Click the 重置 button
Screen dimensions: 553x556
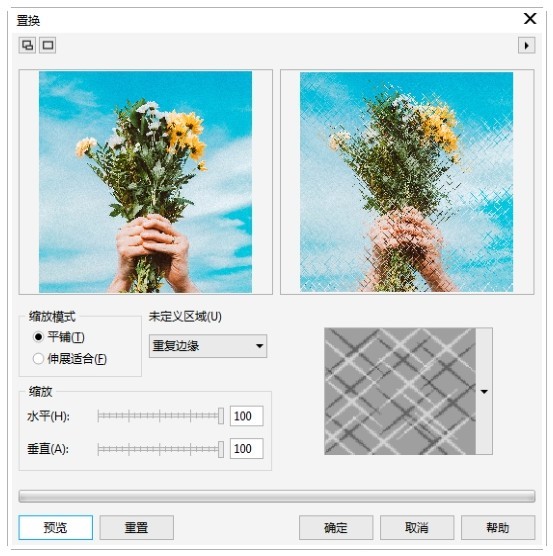136,528
